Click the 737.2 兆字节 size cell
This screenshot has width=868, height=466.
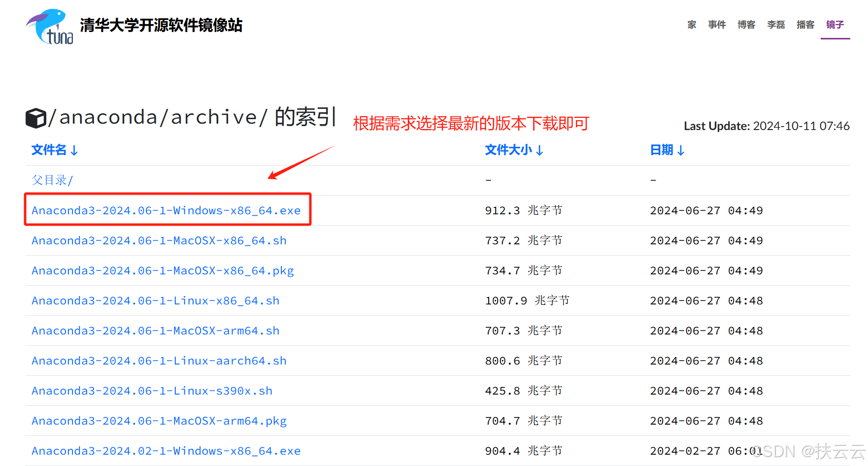[524, 241]
